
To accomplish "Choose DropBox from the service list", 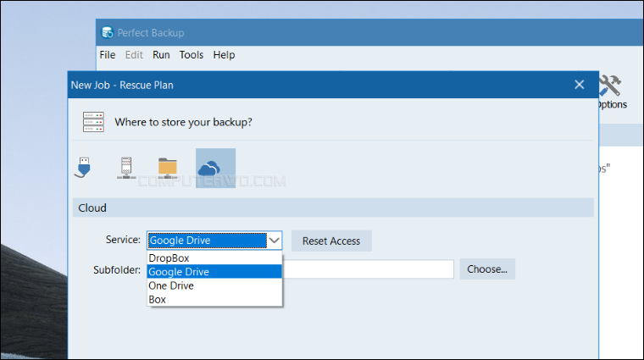I will pos(214,258).
